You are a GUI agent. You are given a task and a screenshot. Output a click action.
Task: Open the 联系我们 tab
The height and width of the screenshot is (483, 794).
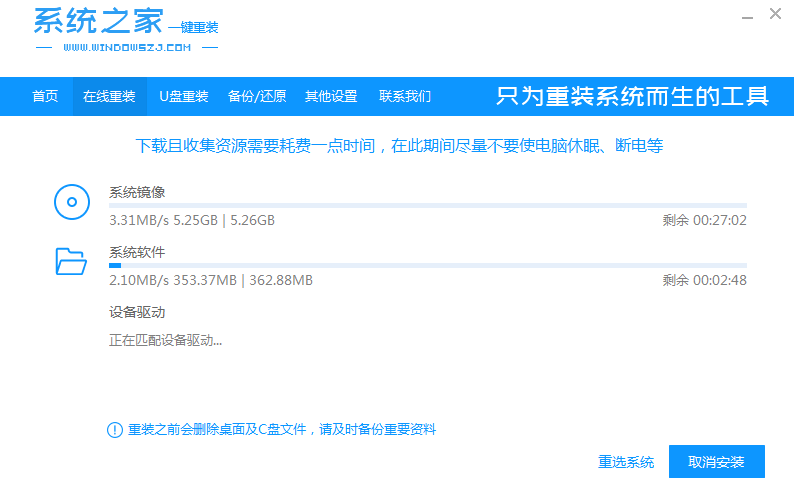click(x=405, y=97)
